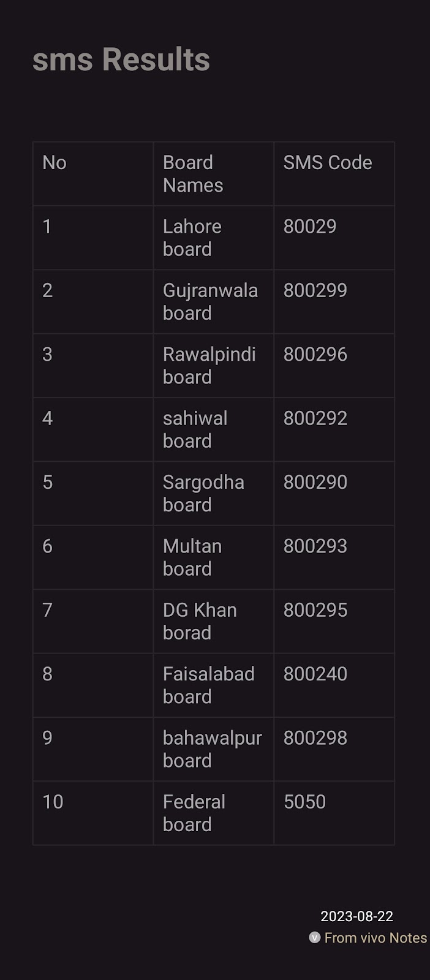430x980 pixels.
Task: Click the 80029 SMS code
Action: point(310,227)
